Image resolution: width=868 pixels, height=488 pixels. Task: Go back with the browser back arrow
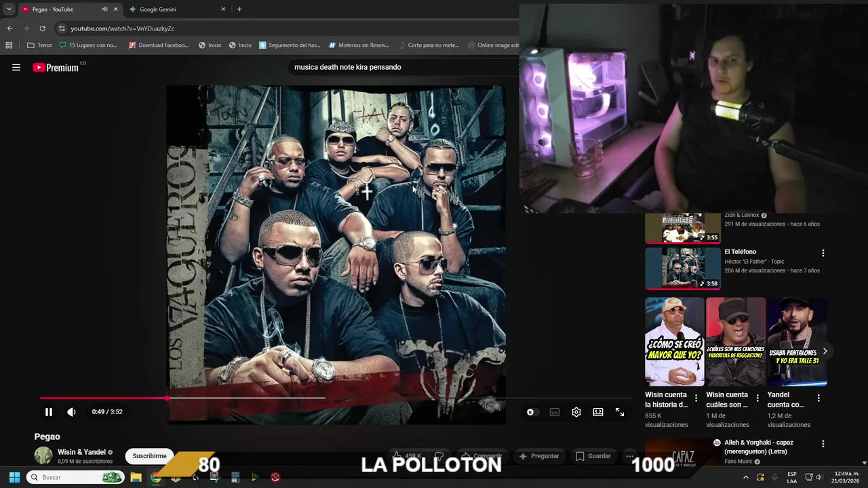coord(9,28)
